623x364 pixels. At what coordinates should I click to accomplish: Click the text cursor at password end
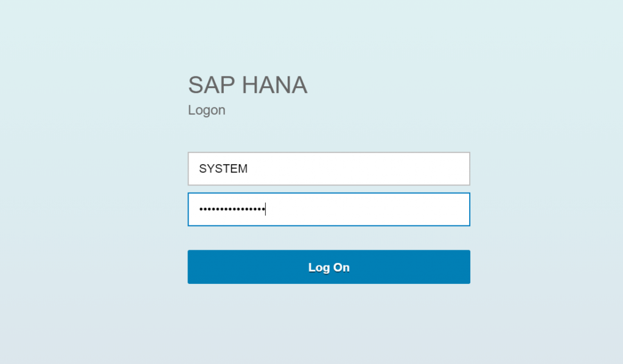tap(265, 209)
